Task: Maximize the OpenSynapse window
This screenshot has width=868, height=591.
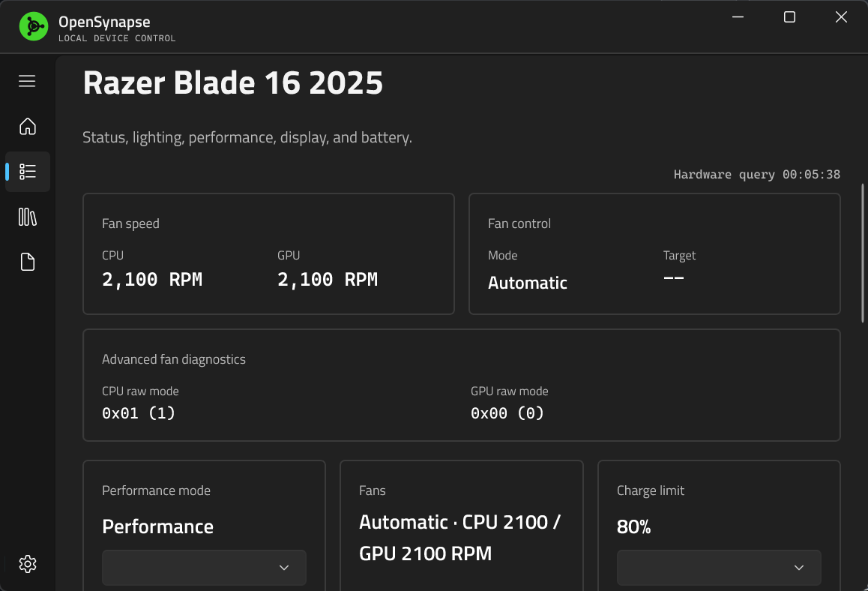Action: click(x=789, y=17)
